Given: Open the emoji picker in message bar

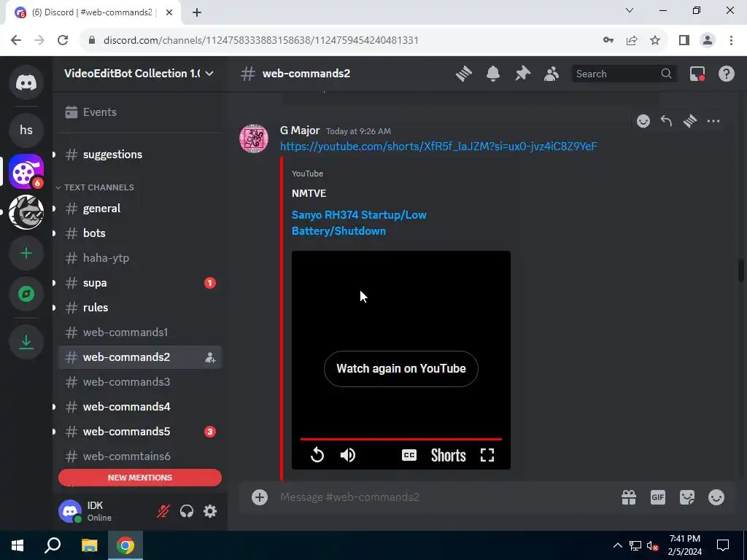Looking at the screenshot, I should click(x=716, y=497).
